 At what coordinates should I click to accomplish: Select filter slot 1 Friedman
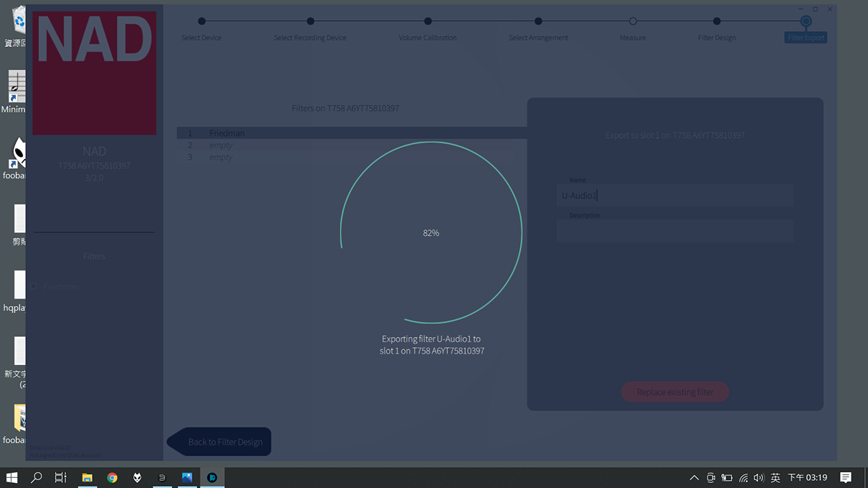352,133
